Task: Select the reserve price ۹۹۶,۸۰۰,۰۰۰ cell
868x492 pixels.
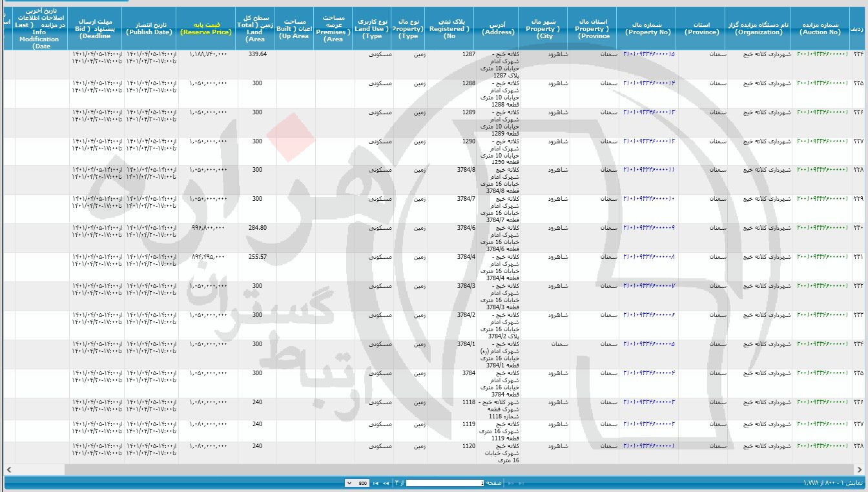Action: click(207, 238)
